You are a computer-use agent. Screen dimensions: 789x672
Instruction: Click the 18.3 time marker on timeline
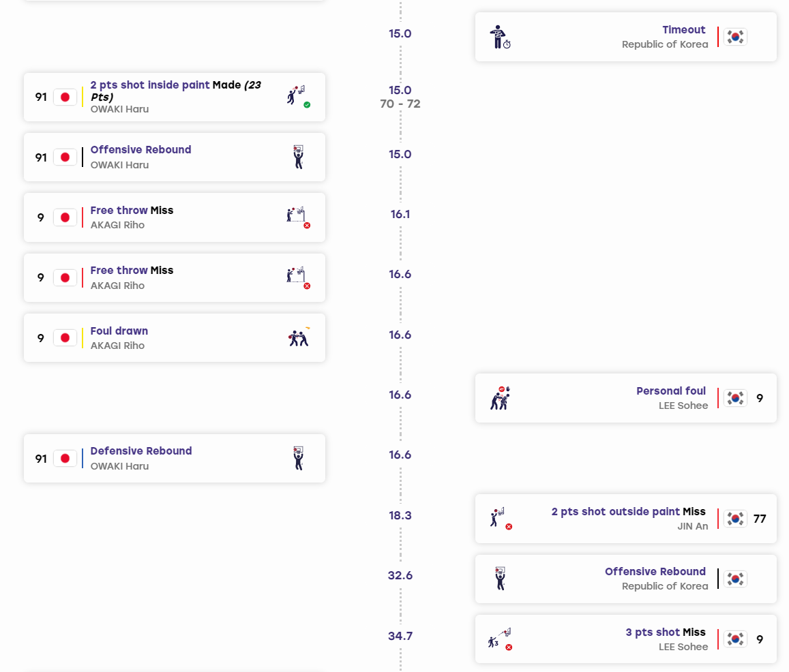pyautogui.click(x=400, y=515)
